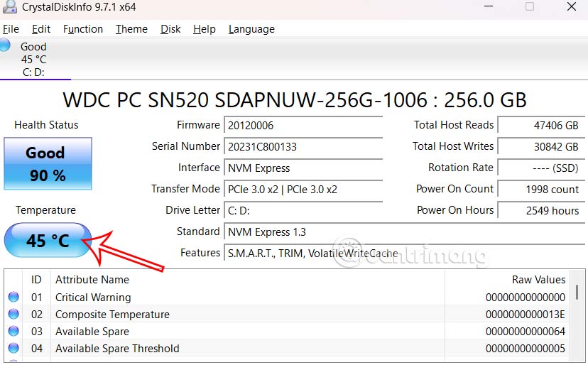Viewport: 588px width, 365px height.
Task: Click the Raw Values column header
Action: [x=538, y=280]
